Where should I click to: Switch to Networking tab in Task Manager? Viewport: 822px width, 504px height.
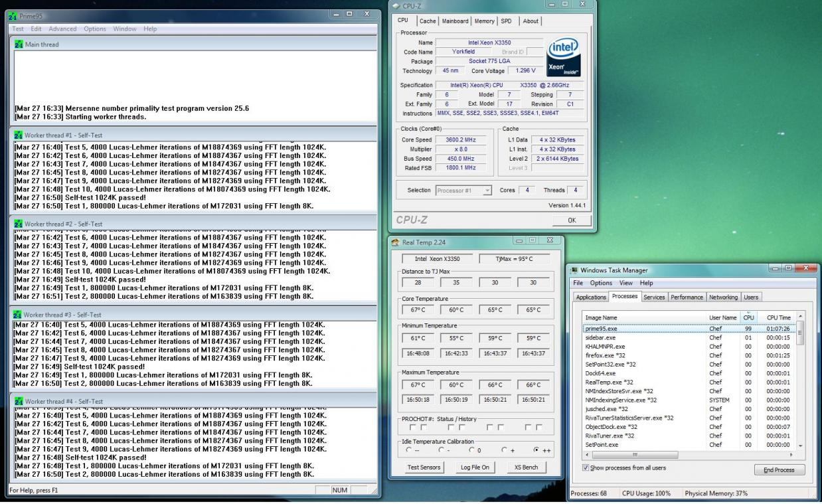[723, 297]
